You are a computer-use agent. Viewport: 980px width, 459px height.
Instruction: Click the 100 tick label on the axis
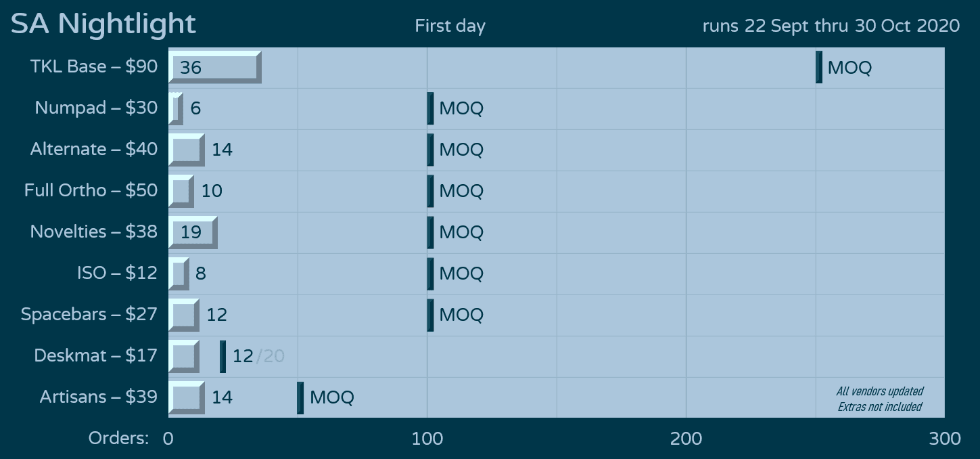tap(427, 439)
